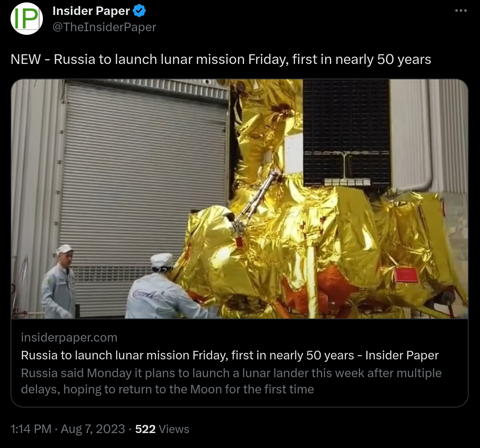This screenshot has width=480, height=448.
Task: View the 522 Views count
Action: pos(162,429)
